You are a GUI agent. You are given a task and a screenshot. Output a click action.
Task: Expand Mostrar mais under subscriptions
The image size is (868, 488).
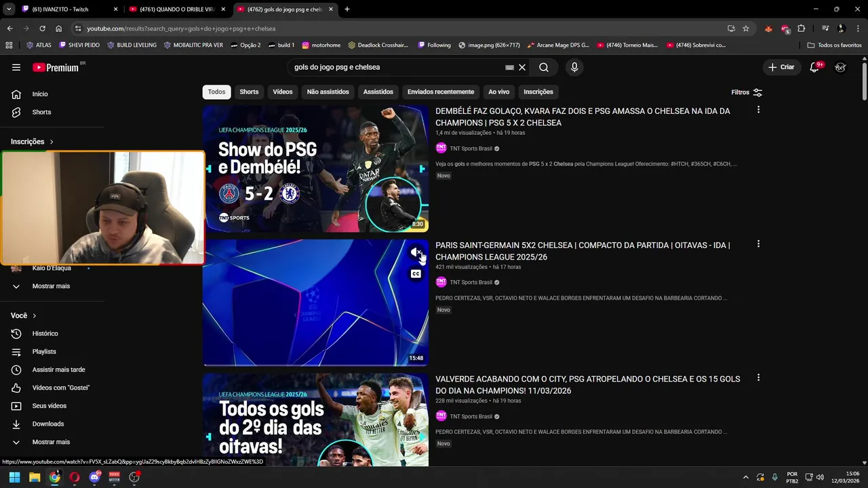click(x=52, y=286)
